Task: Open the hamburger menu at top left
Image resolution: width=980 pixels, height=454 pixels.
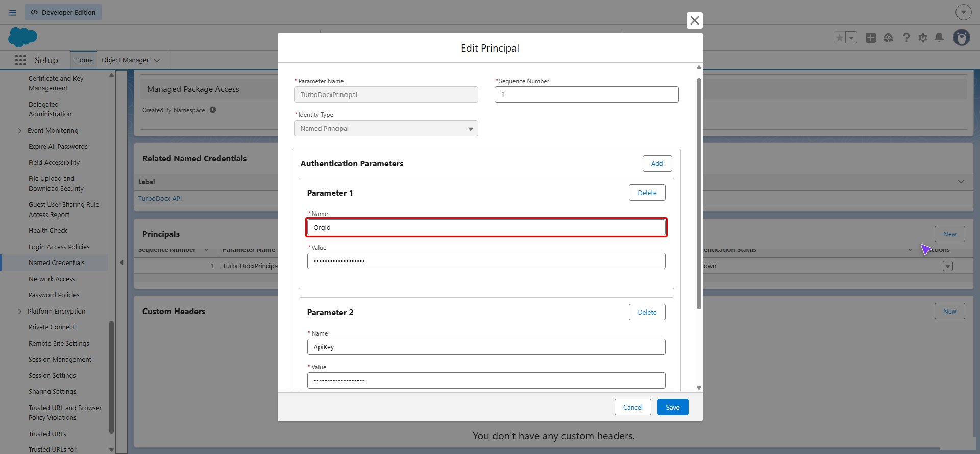Action: click(13, 12)
